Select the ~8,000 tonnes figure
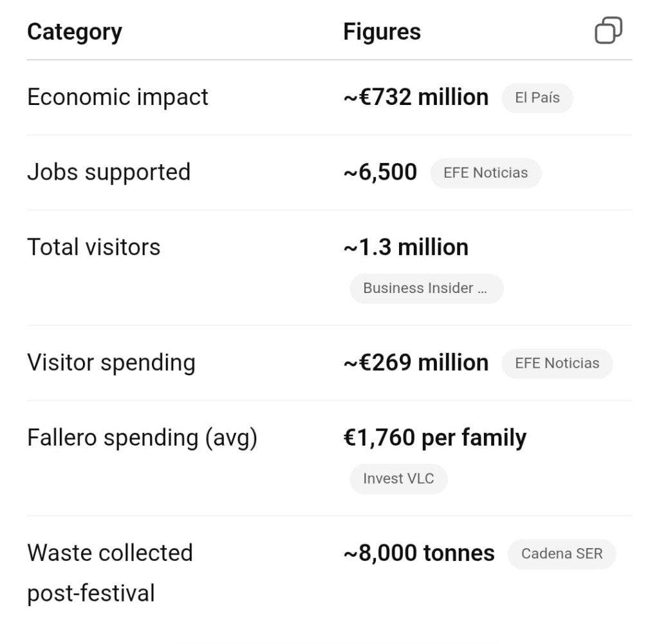 point(419,553)
